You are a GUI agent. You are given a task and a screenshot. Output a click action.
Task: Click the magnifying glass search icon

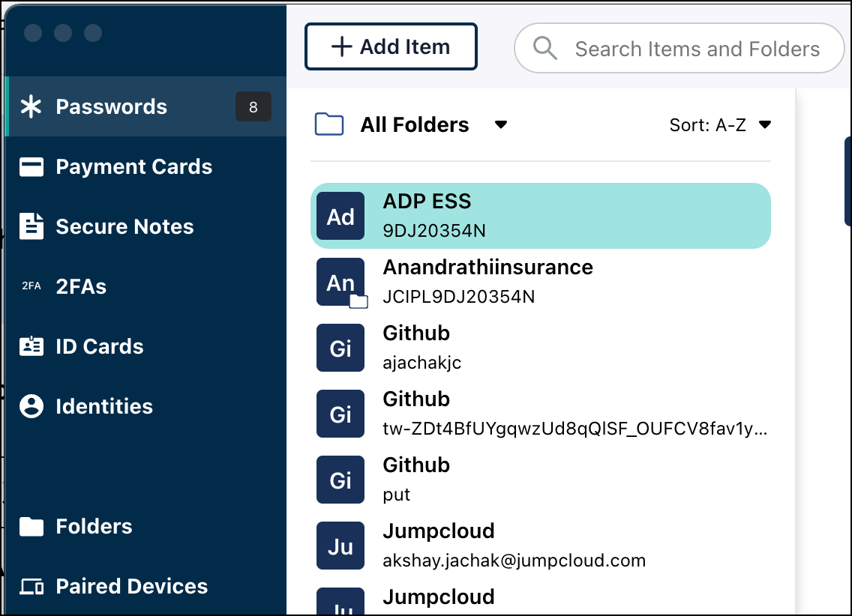545,49
